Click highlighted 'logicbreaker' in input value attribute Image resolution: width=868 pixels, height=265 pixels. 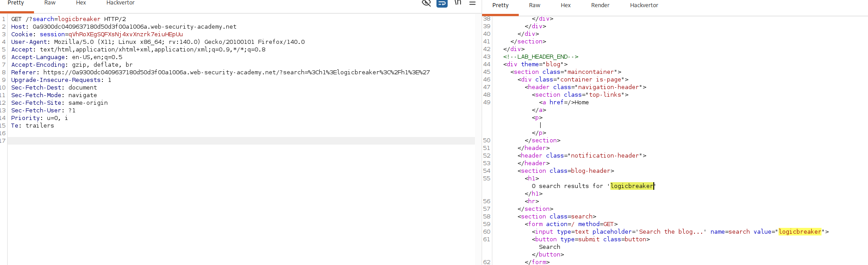pos(800,232)
